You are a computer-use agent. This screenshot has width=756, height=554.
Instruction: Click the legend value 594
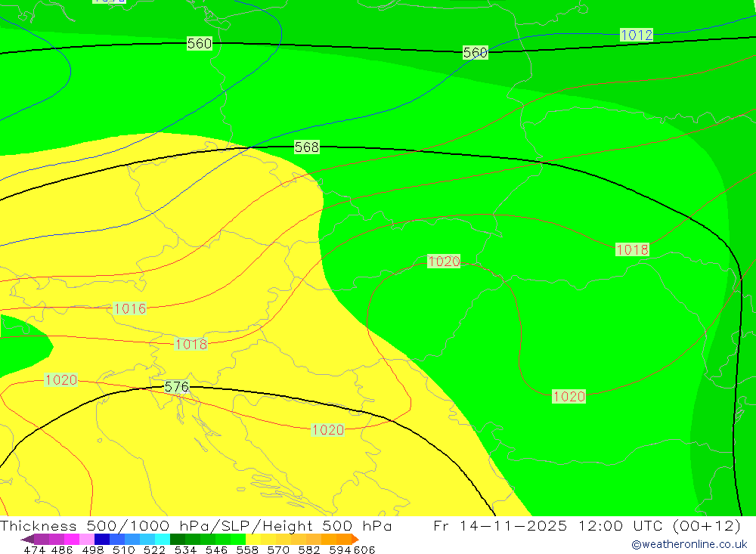coord(340,550)
